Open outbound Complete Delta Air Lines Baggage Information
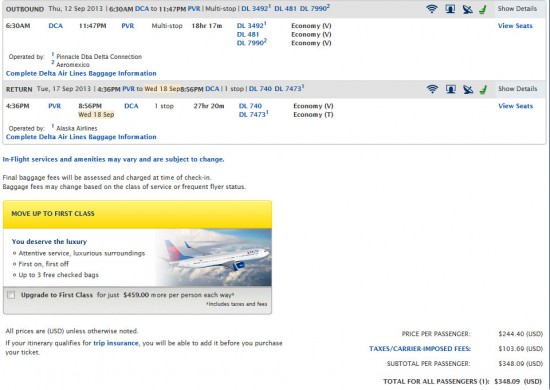The image size is (550, 390). [81, 73]
